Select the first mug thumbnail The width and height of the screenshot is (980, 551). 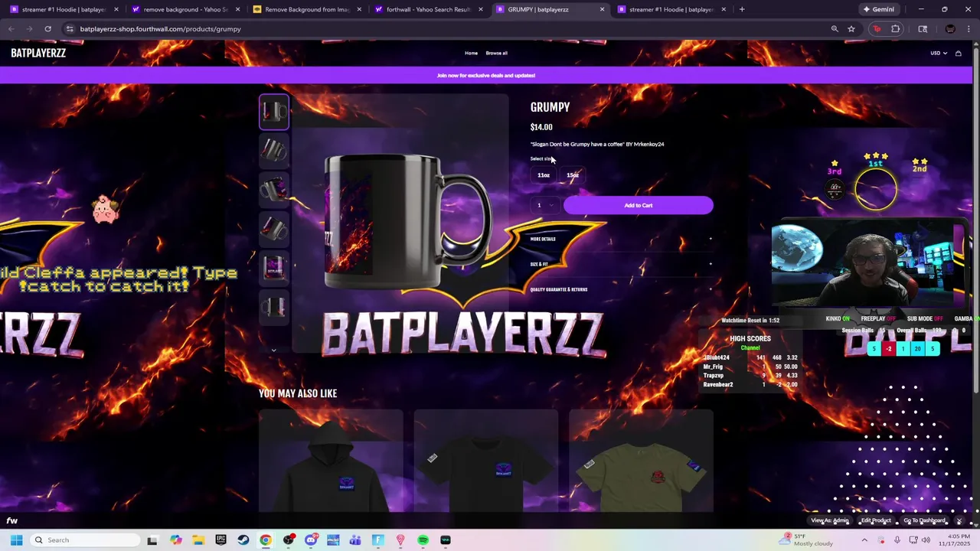[274, 112]
